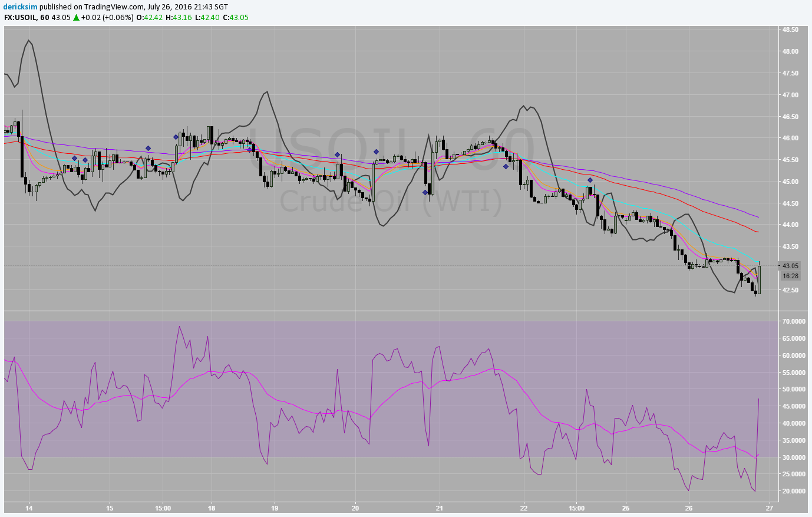Click the 21 date label
The width and height of the screenshot is (812, 517).
pyautogui.click(x=439, y=508)
